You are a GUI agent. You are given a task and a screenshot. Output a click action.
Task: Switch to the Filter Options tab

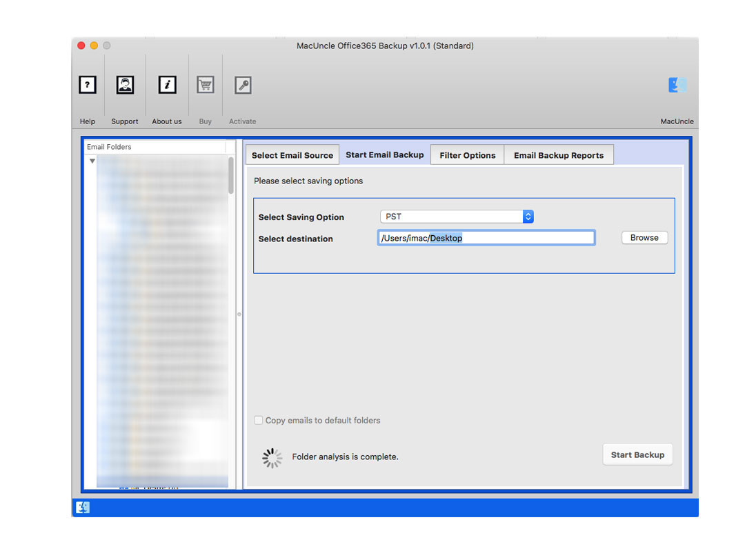(467, 154)
